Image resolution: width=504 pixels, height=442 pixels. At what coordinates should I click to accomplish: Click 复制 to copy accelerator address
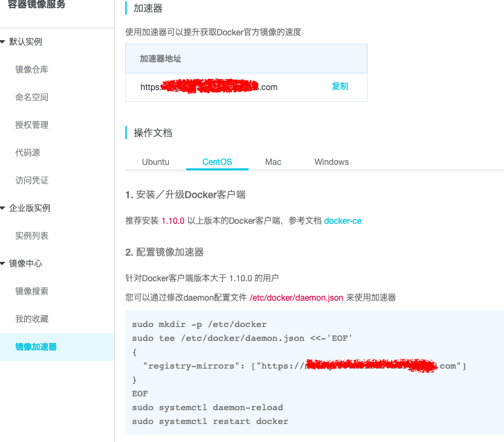pyautogui.click(x=340, y=87)
